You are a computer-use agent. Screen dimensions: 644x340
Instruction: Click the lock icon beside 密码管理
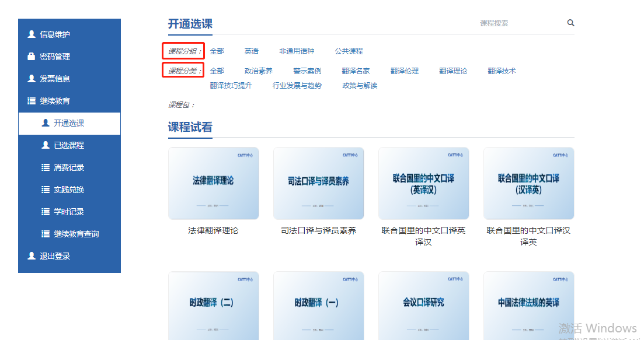point(32,57)
